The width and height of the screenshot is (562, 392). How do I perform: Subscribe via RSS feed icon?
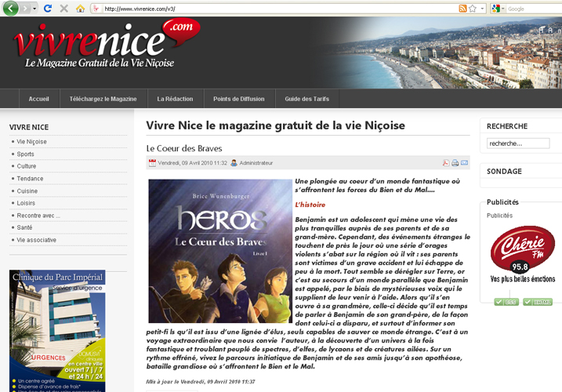(462, 9)
